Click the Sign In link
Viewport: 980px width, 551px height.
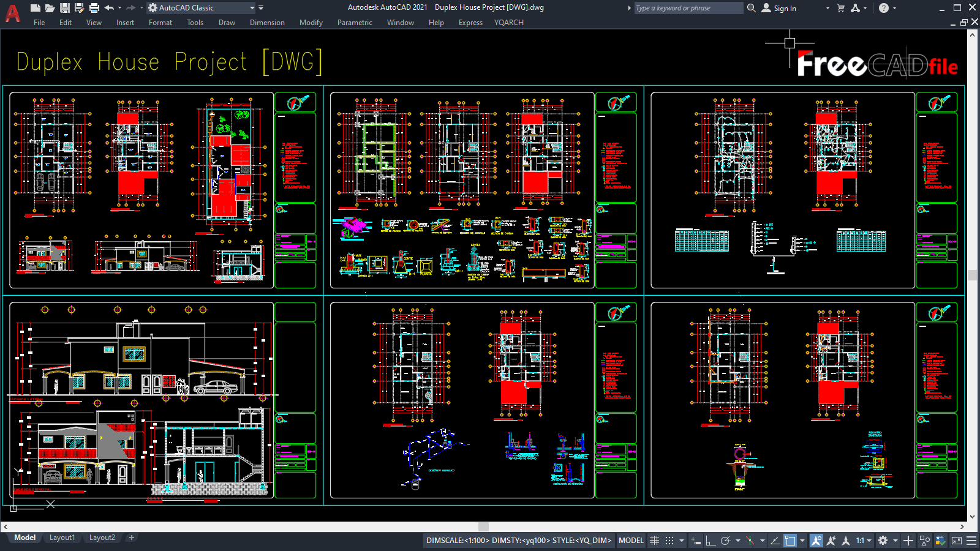[x=785, y=9]
